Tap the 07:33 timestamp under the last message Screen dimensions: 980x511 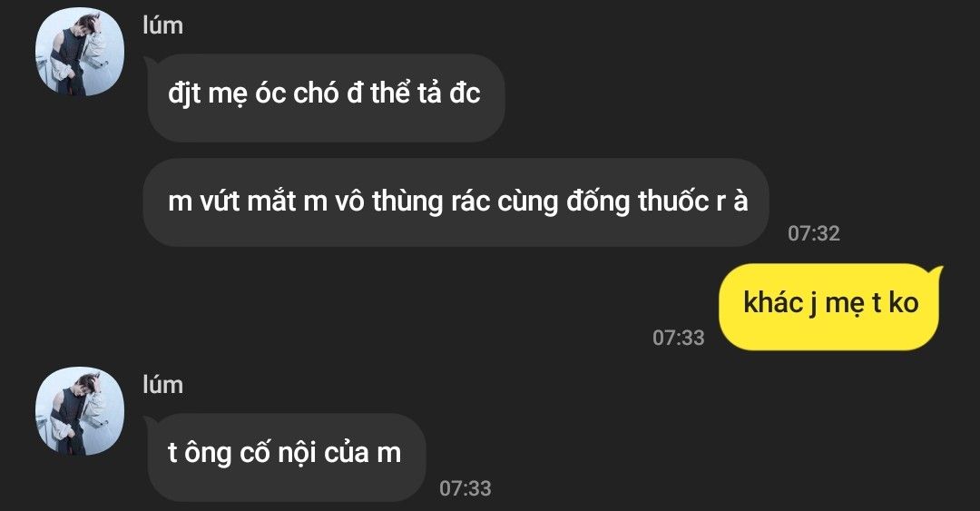point(465,488)
